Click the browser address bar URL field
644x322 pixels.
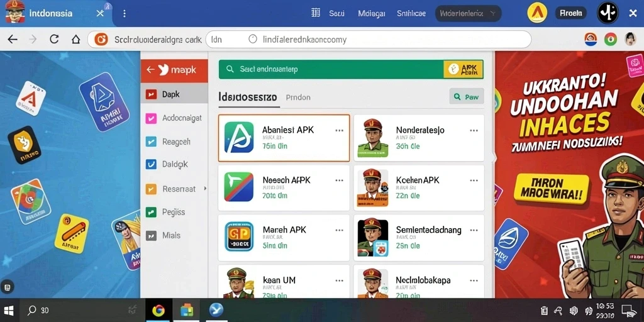point(369,40)
